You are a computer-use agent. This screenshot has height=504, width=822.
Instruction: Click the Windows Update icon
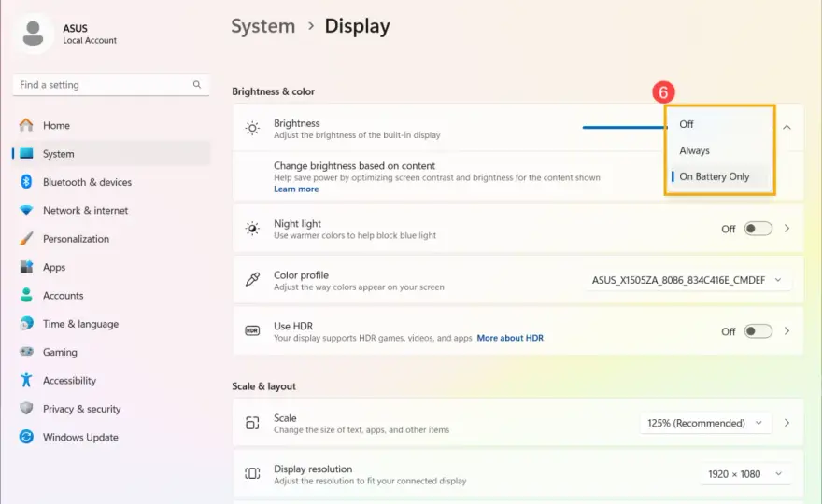26,437
